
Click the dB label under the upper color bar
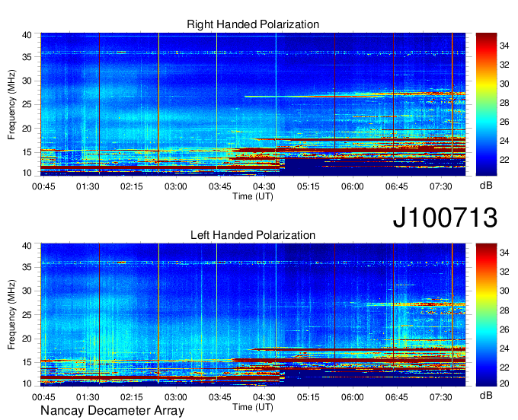tap(486, 186)
